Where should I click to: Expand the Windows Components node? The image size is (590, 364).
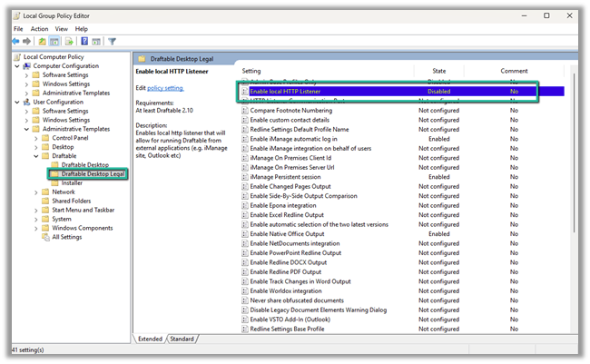click(x=36, y=229)
